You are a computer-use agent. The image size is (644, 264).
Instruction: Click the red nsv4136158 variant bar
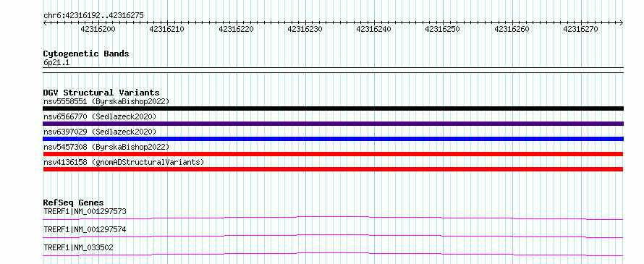point(333,169)
